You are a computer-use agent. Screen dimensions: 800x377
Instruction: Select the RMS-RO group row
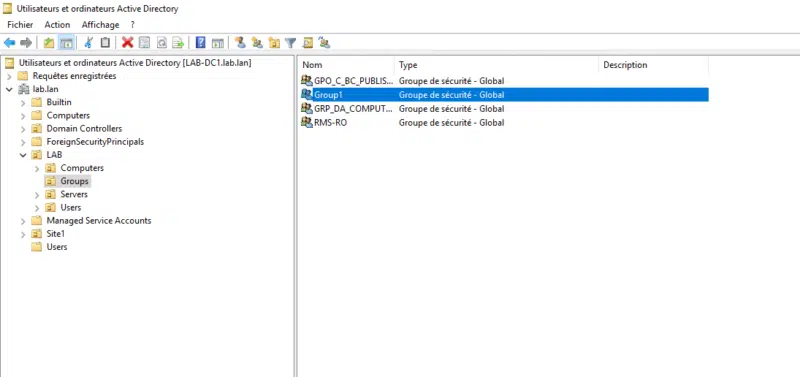click(x=504, y=122)
